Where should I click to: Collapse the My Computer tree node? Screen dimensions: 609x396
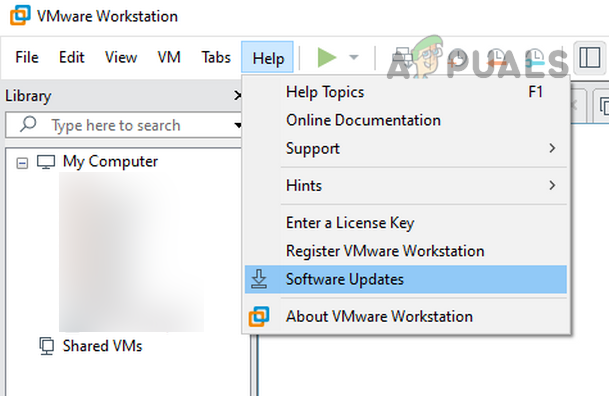coord(22,163)
